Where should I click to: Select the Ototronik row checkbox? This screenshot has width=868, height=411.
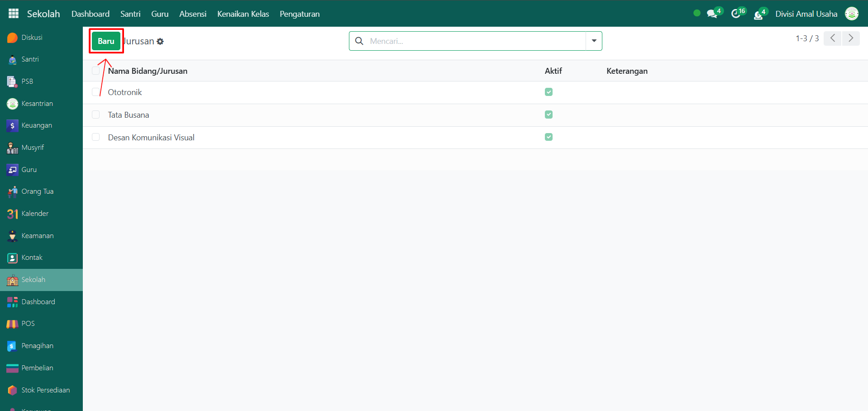95,92
